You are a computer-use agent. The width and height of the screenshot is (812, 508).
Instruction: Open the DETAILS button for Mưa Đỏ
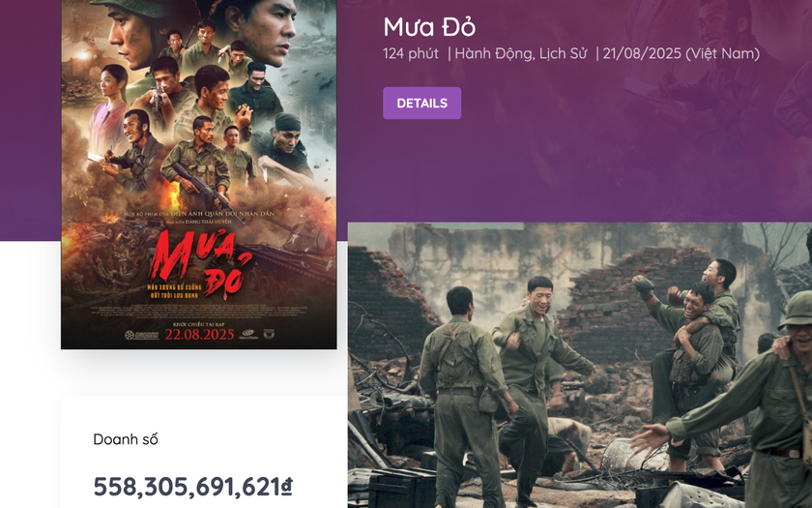click(421, 104)
